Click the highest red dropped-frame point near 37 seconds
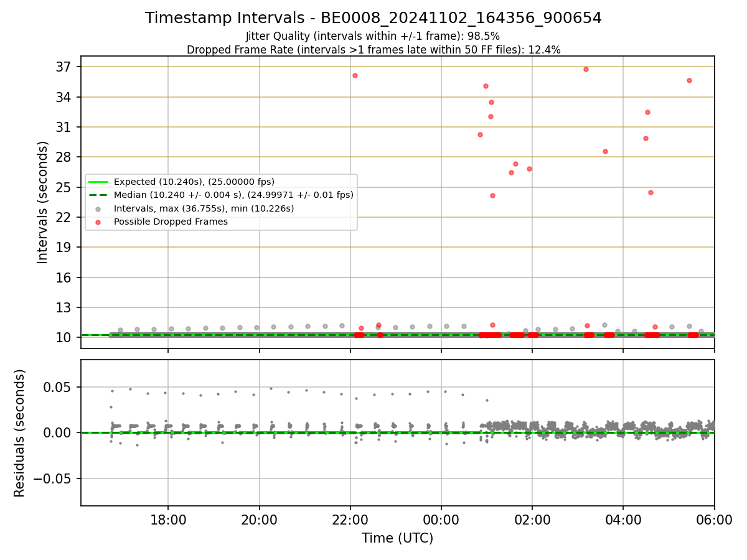The height and width of the screenshot is (560, 747). pyautogui.click(x=586, y=69)
